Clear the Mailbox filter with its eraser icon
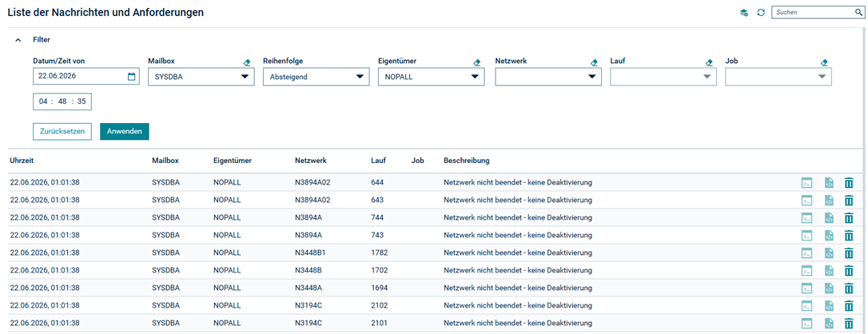The height and width of the screenshot is (334, 868). [x=247, y=62]
